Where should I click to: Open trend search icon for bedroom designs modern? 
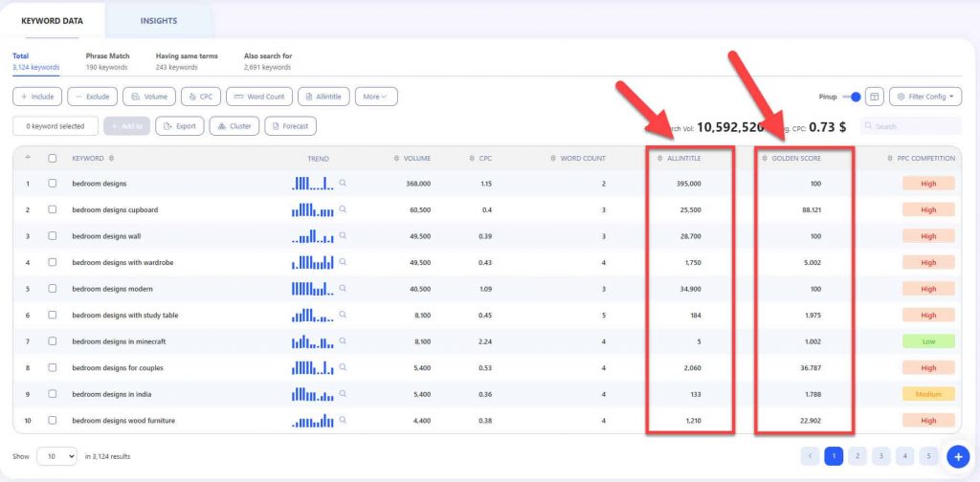coord(343,289)
